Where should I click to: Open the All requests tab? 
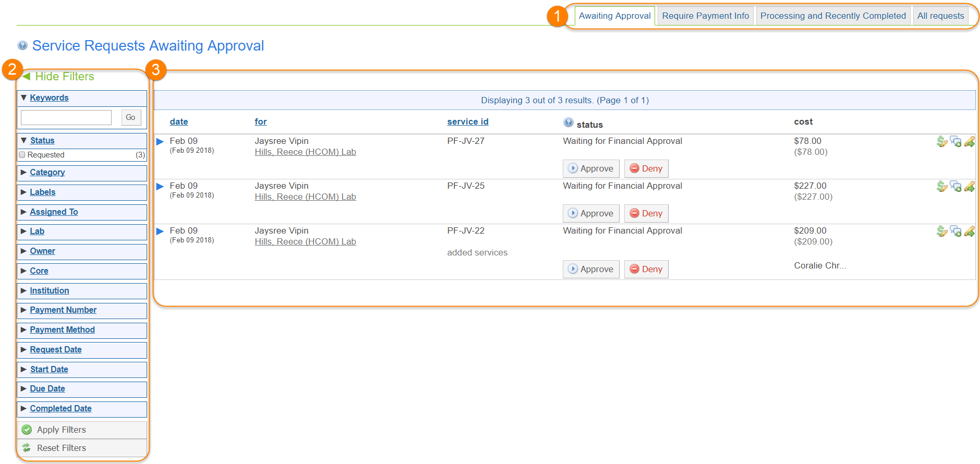940,16
